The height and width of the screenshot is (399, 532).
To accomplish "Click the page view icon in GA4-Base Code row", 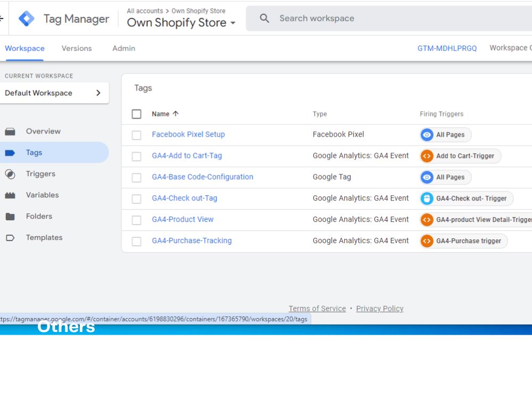I will tap(427, 177).
